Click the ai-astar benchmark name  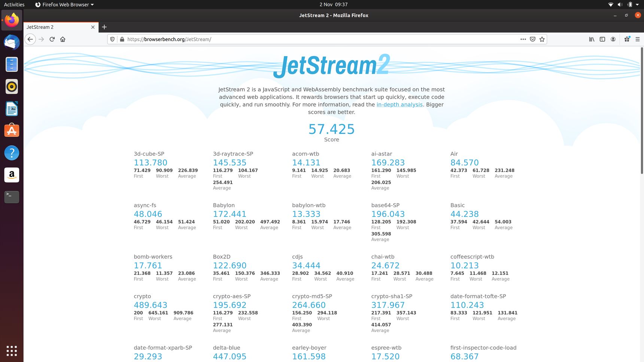(x=382, y=154)
